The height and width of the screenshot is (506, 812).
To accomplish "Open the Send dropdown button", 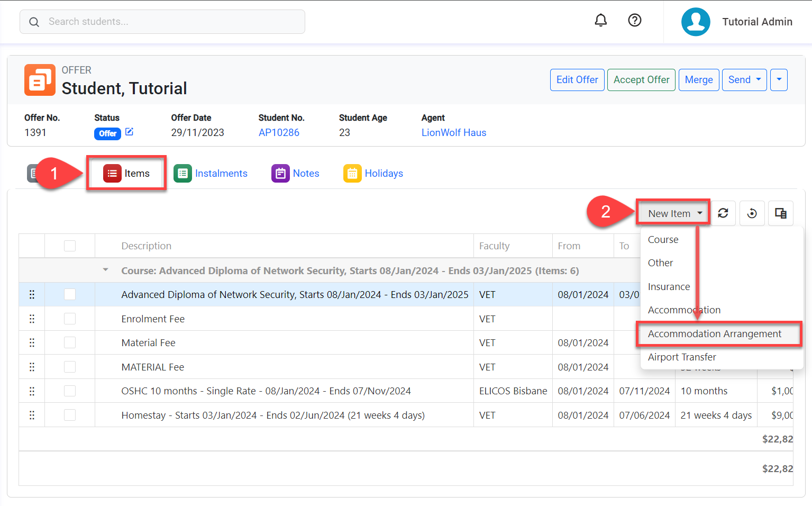I will (744, 79).
